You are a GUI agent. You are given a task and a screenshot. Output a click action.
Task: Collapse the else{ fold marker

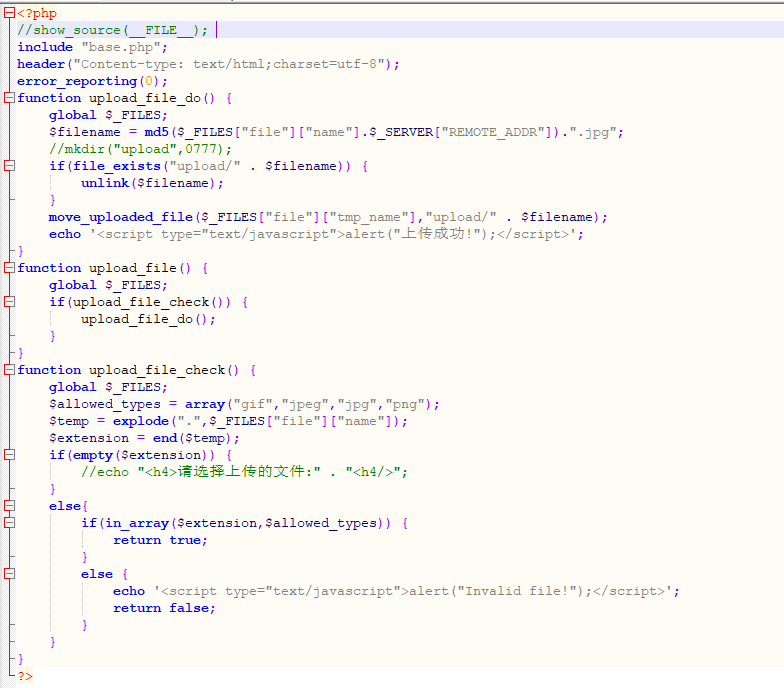point(9,506)
